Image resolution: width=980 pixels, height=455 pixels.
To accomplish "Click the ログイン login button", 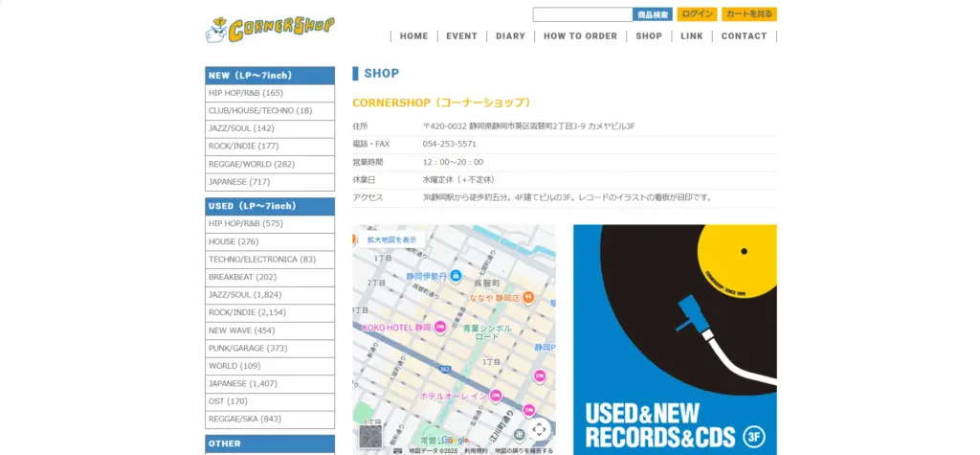I will click(x=697, y=14).
